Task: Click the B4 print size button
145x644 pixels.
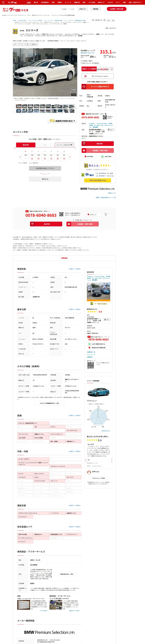Action: tap(113, 20)
